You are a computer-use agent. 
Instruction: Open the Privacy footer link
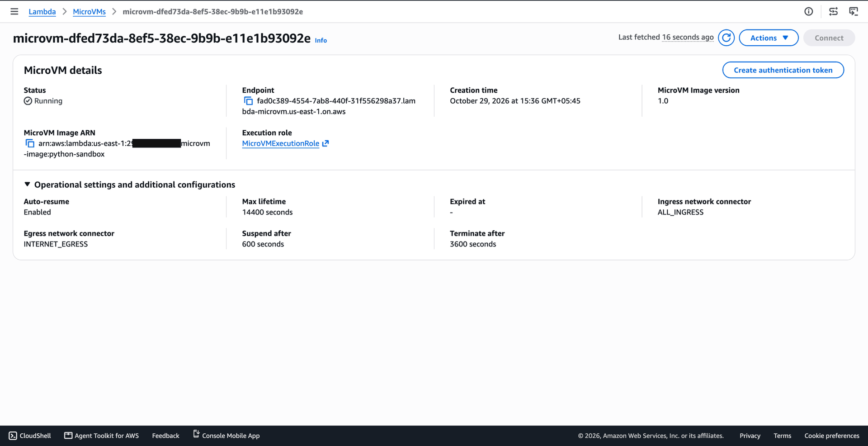750,436
